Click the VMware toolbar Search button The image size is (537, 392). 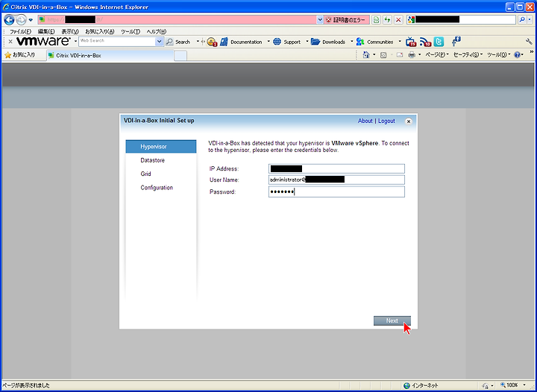(x=178, y=42)
